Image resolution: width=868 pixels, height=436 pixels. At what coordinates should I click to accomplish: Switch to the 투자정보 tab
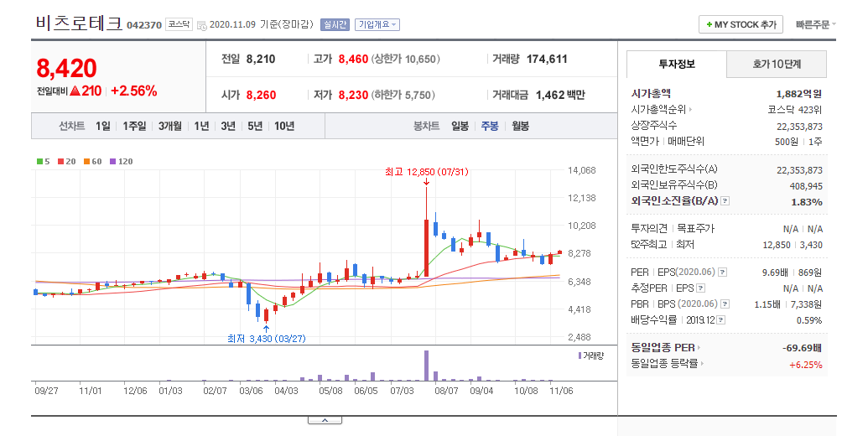coord(677,65)
